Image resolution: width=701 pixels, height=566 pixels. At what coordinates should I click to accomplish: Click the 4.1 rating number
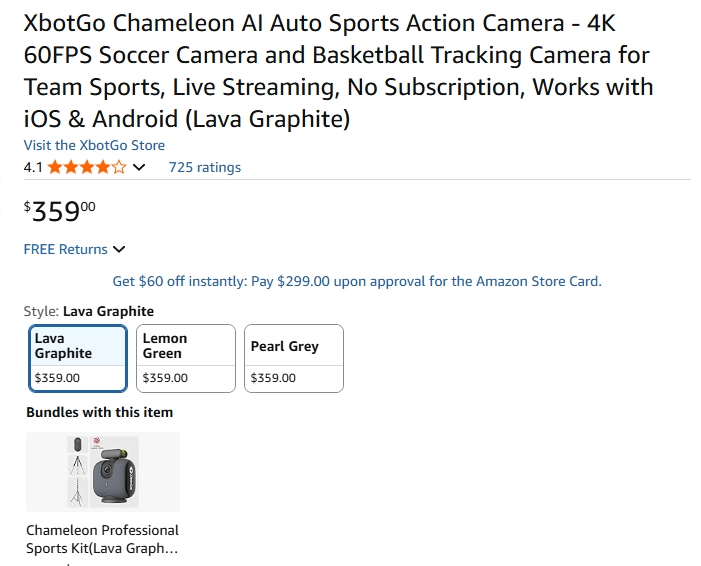tap(33, 168)
